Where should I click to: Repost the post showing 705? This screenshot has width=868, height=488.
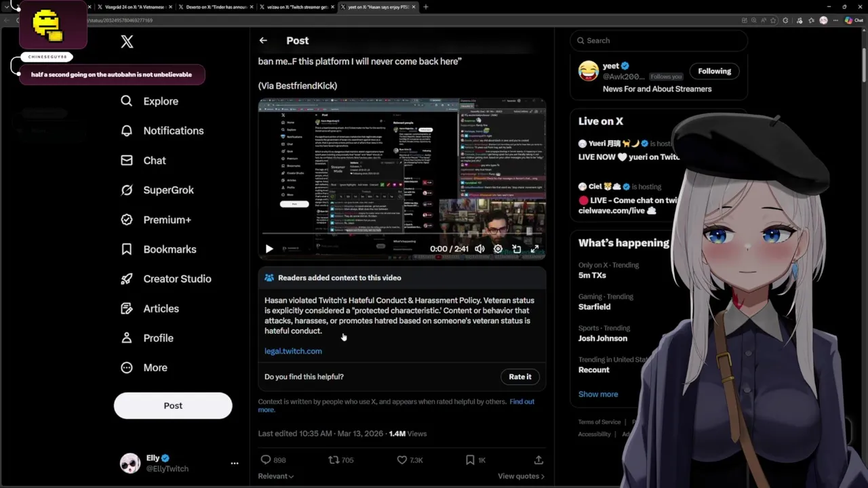coord(341,460)
